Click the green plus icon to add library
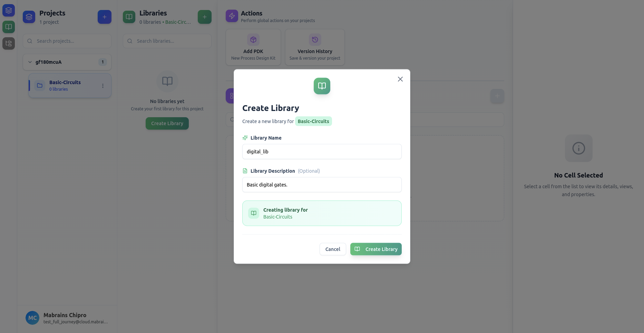This screenshot has width=644, height=333. click(x=204, y=17)
